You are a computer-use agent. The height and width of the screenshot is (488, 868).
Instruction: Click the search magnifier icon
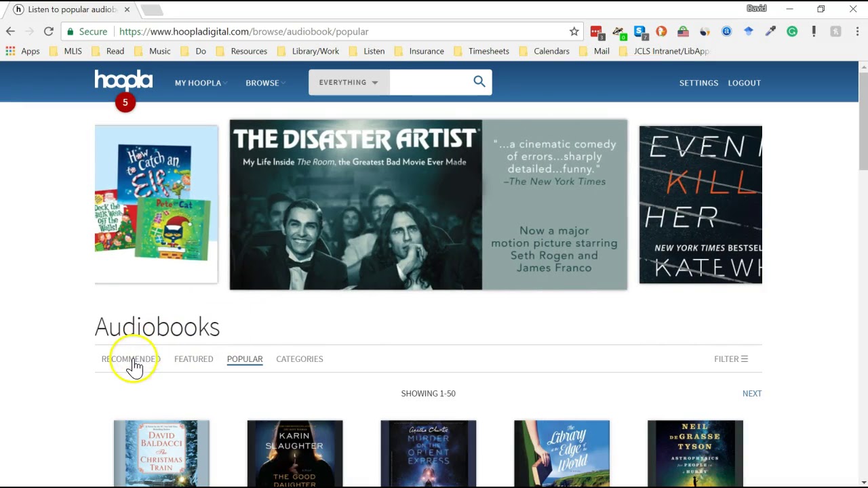479,82
